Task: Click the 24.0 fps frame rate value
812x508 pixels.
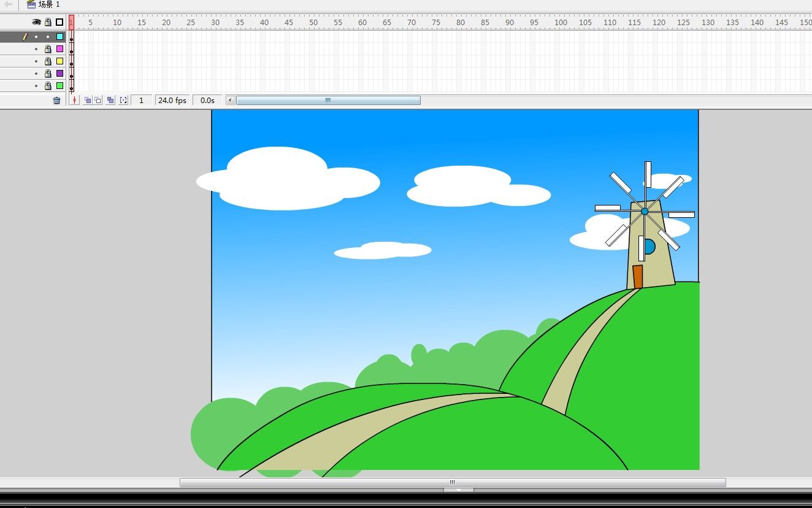Action: [172, 100]
